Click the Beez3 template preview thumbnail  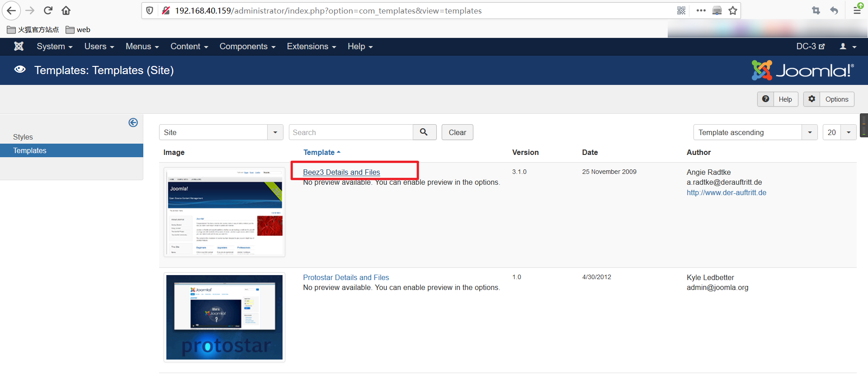pyautogui.click(x=225, y=212)
